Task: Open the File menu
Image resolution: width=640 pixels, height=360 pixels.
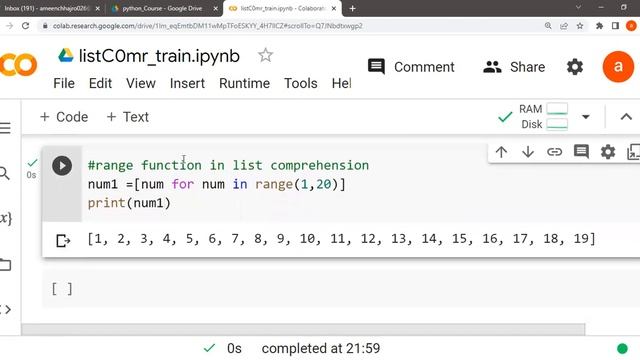Action: click(64, 83)
